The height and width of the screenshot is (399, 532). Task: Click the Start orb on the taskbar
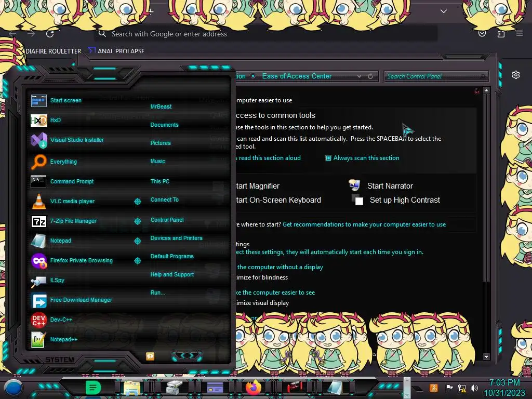tap(13, 389)
